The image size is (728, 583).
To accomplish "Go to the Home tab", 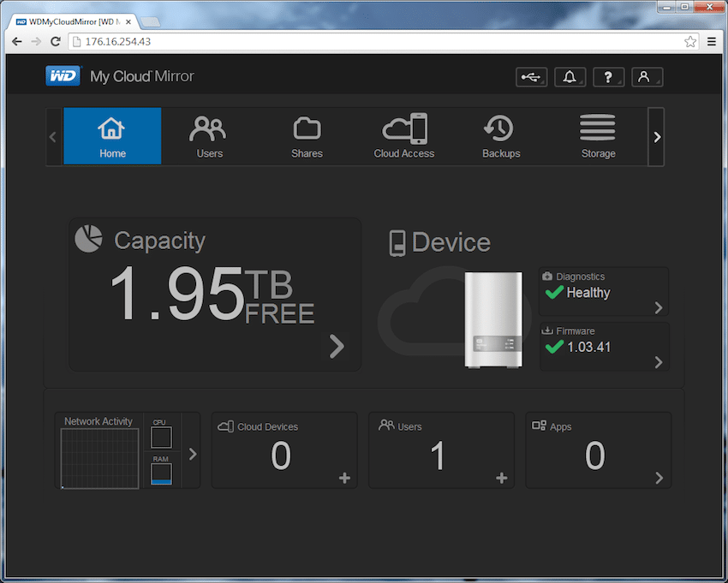I will coord(112,136).
